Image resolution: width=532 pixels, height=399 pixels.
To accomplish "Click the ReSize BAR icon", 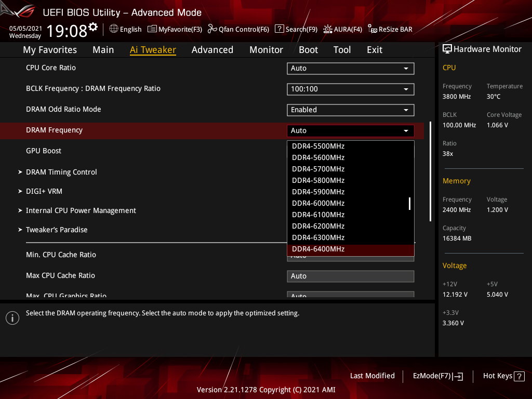I will 372,29.
